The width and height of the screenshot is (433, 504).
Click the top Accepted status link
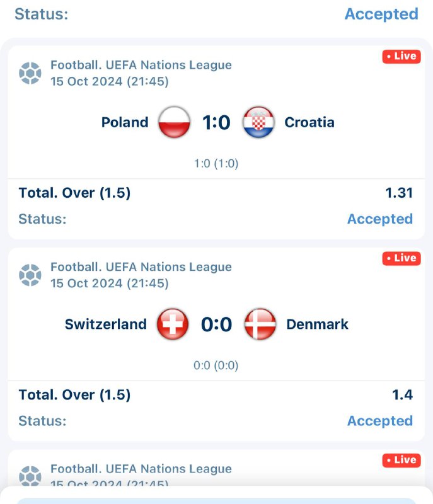coord(381,14)
